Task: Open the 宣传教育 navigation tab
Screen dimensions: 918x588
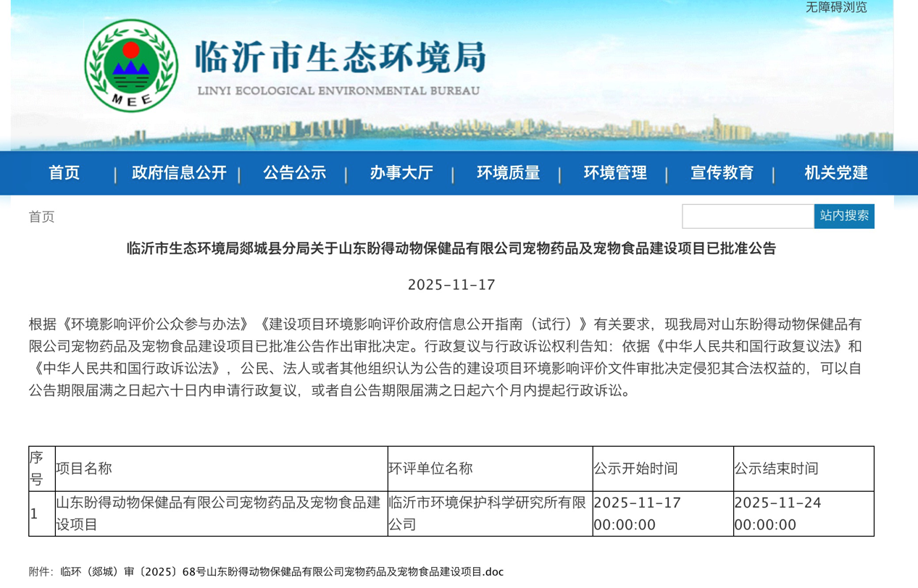Action: [x=722, y=173]
